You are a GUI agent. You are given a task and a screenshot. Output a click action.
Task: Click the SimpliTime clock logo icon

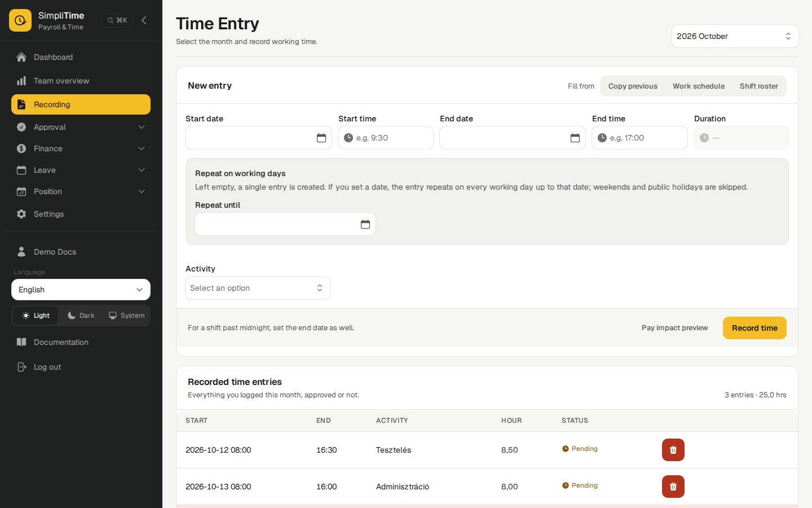pyautogui.click(x=20, y=20)
